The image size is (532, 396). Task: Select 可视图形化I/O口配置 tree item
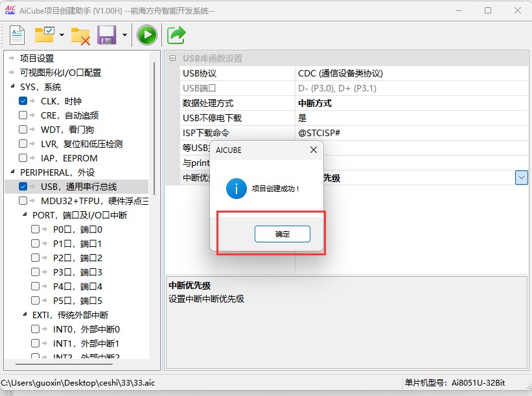coord(61,73)
